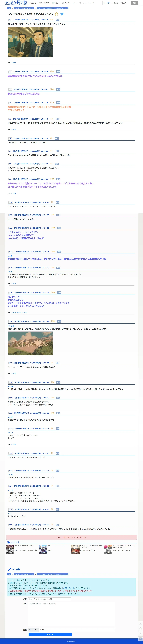
Task: Open 個人設定 in top navigation
Action: pos(55,3)
